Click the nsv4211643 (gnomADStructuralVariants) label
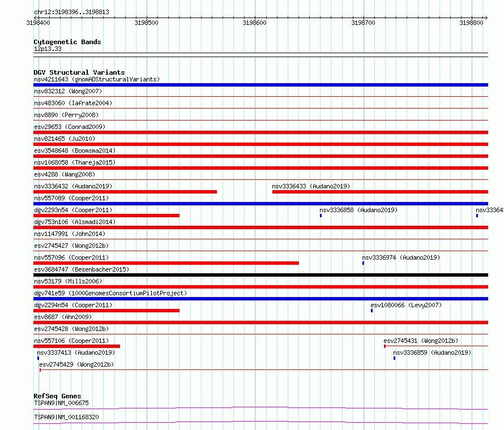Viewport: 504px width, 430px height. [x=97, y=79]
